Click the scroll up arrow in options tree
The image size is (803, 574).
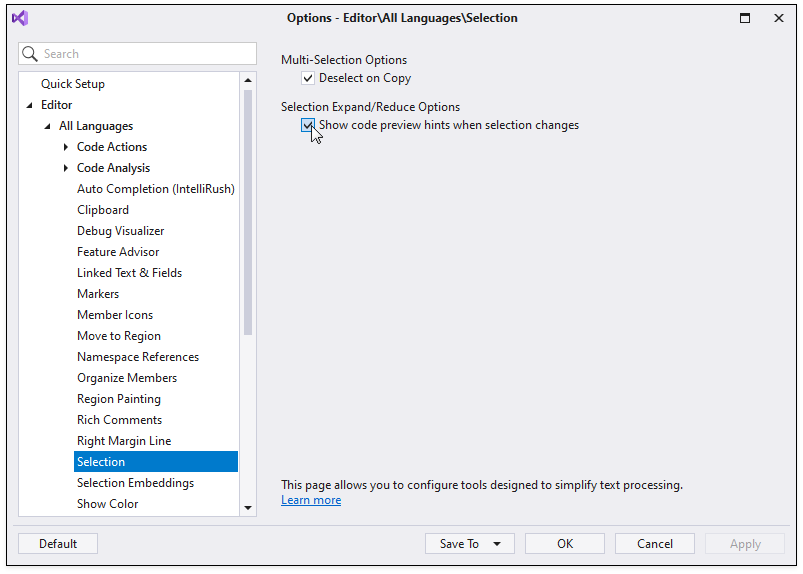[x=248, y=80]
